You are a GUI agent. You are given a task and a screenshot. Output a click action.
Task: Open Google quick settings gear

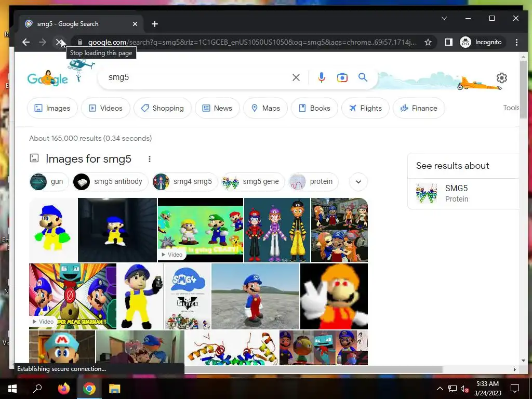point(501,78)
